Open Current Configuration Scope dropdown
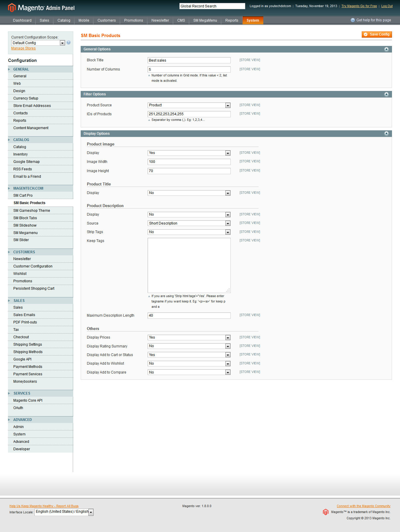 pyautogui.click(x=38, y=43)
